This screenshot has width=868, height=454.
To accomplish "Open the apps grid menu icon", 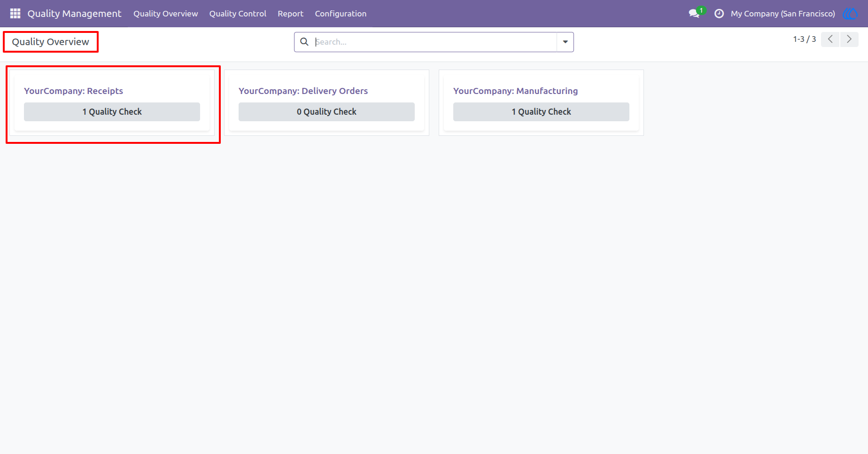I will tap(15, 14).
